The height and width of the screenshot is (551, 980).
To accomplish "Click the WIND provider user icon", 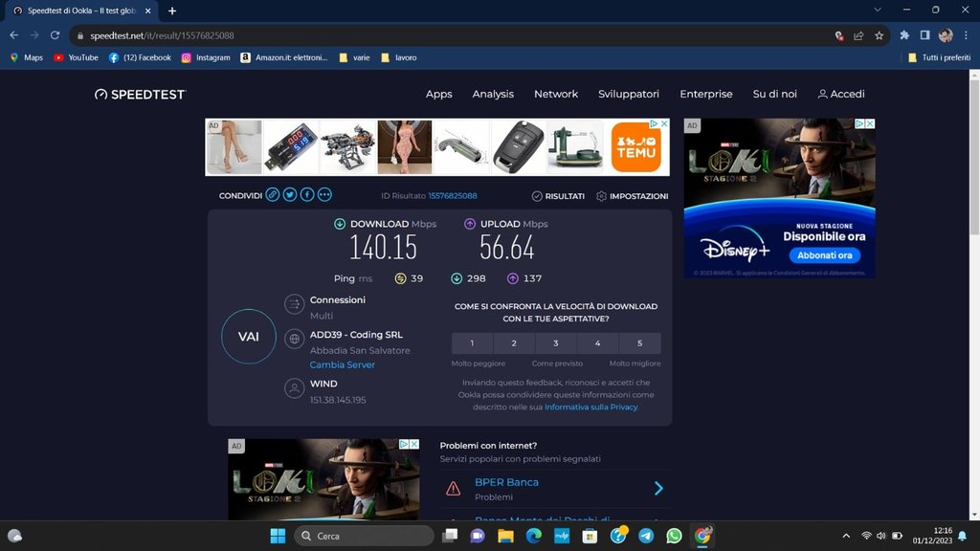I will pos(294,388).
